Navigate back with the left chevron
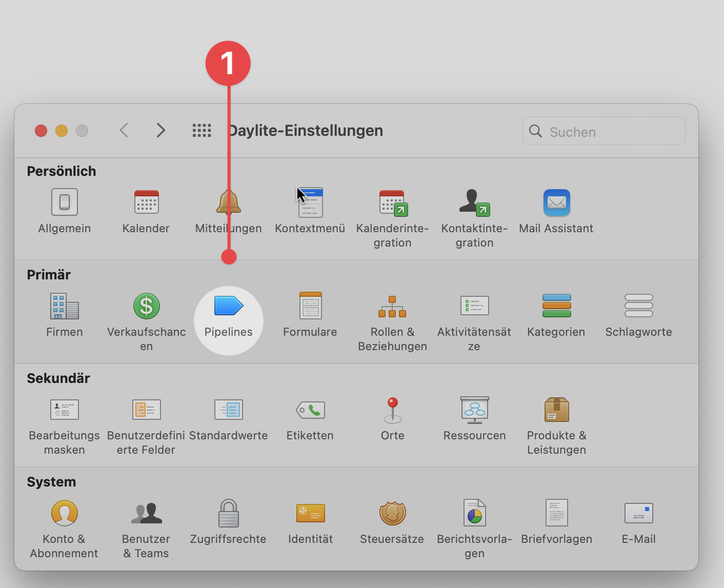This screenshot has width=724, height=588. tap(124, 130)
